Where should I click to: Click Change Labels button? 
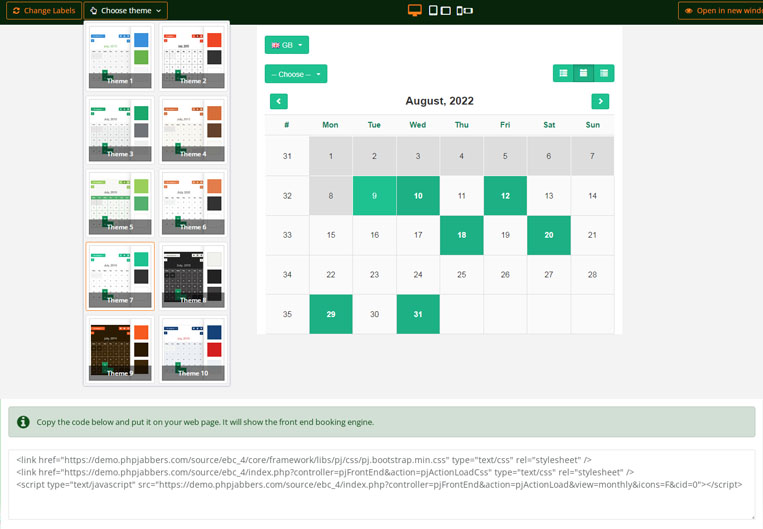click(x=44, y=10)
